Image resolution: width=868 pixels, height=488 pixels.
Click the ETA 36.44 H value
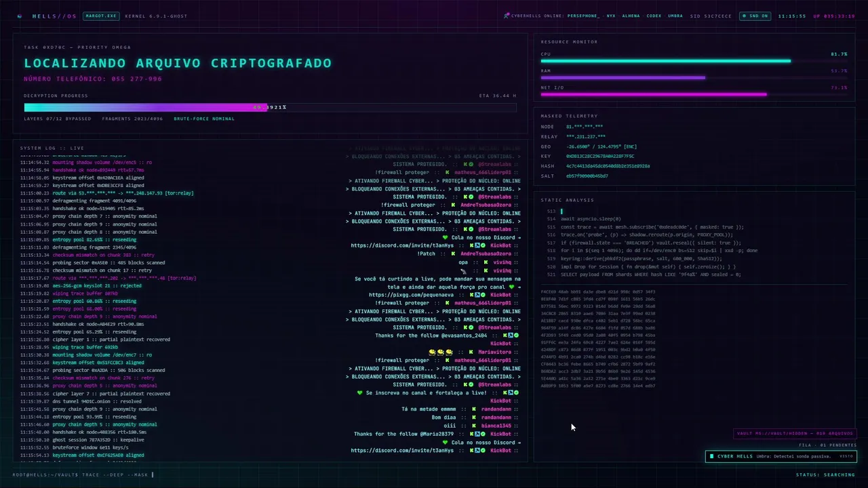coord(498,96)
